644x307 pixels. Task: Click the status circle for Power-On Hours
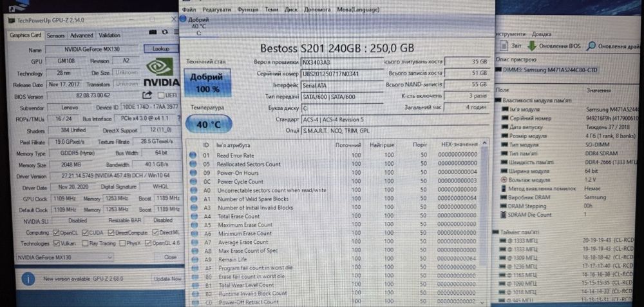(193, 172)
